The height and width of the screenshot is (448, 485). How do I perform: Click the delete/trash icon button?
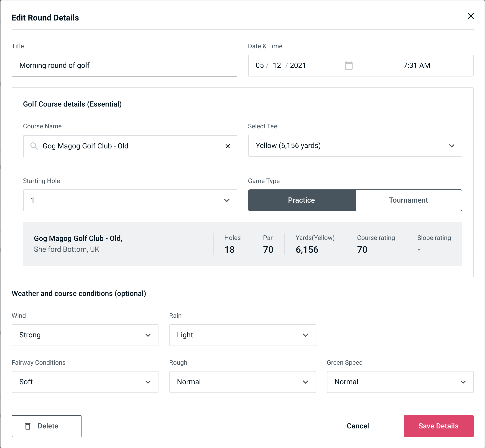(28, 426)
